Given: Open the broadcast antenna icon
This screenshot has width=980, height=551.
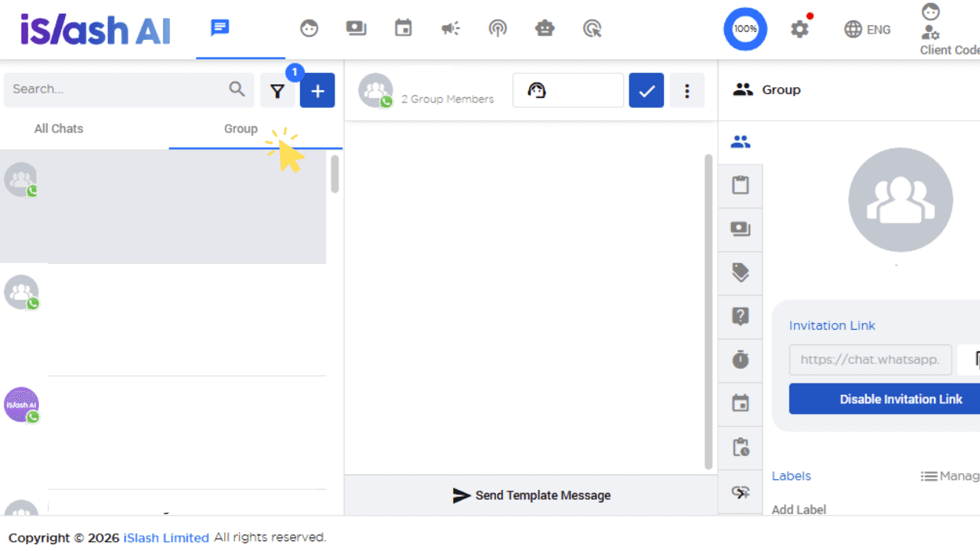Looking at the screenshot, I should pyautogui.click(x=498, y=29).
